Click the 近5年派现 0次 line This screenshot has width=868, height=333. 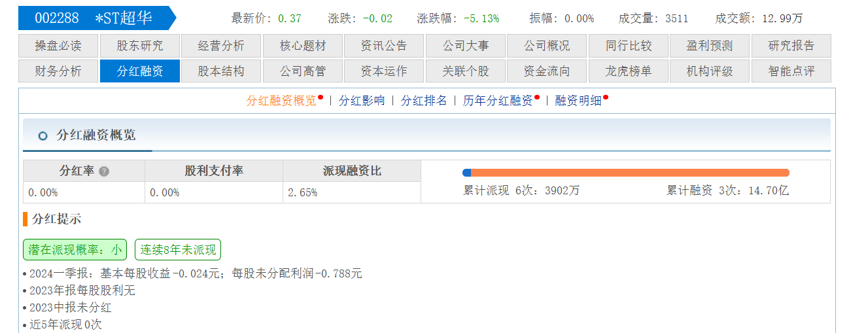pos(65,324)
